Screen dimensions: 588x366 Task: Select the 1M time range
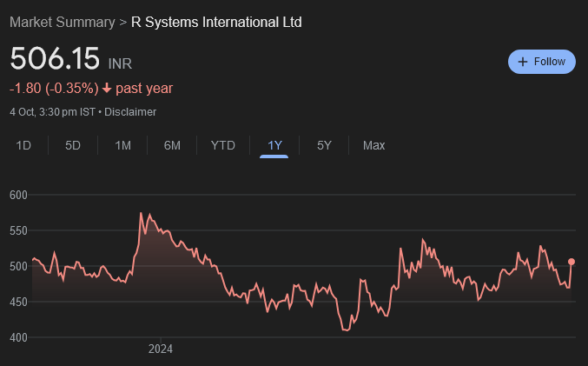[122, 145]
